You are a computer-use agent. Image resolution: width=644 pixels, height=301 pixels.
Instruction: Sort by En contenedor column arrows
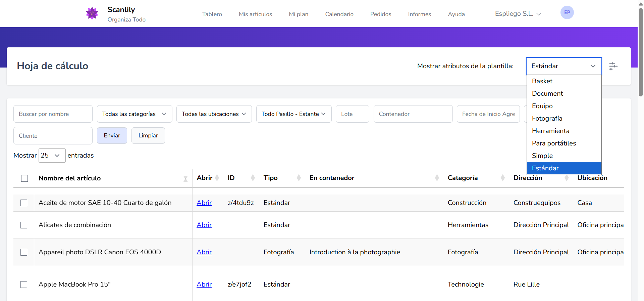point(437,178)
